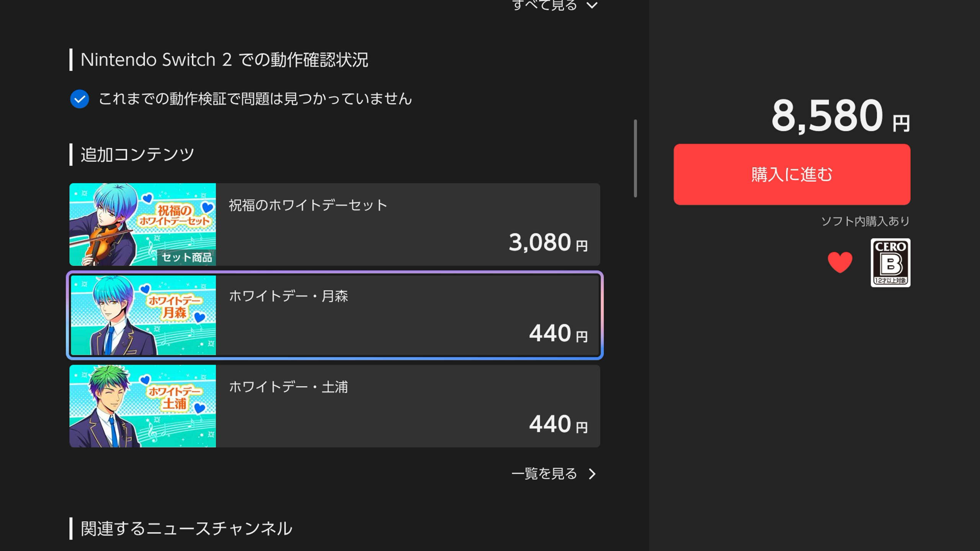Click the 440円 price for 月森

[559, 333]
